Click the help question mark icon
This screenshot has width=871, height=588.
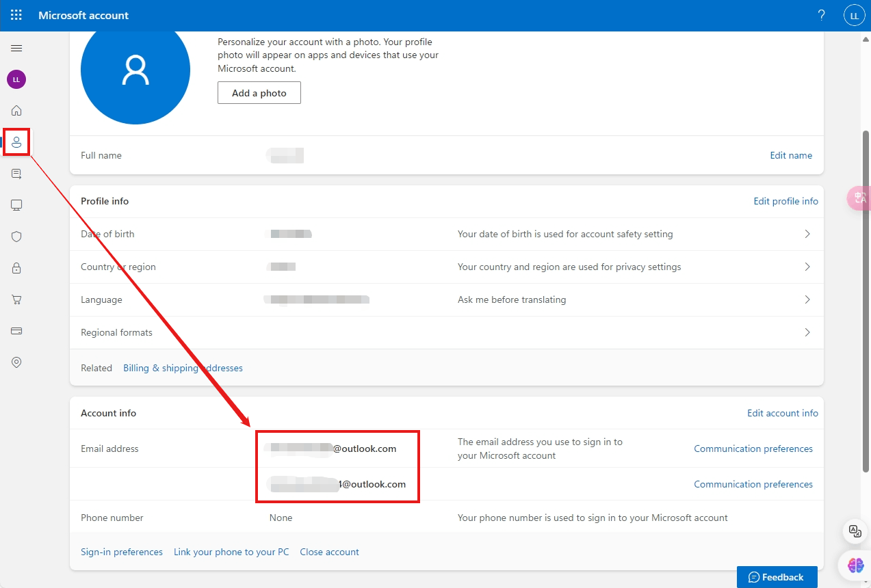pos(822,15)
